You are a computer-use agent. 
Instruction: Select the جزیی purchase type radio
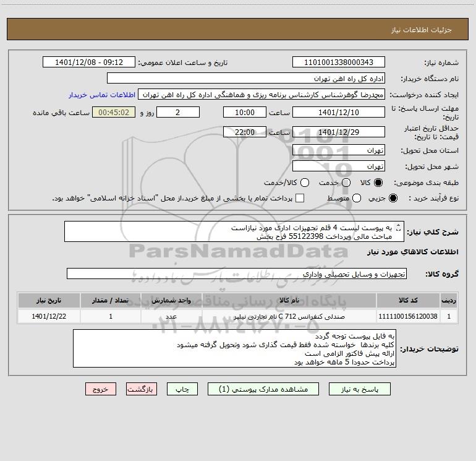[x=393, y=199]
